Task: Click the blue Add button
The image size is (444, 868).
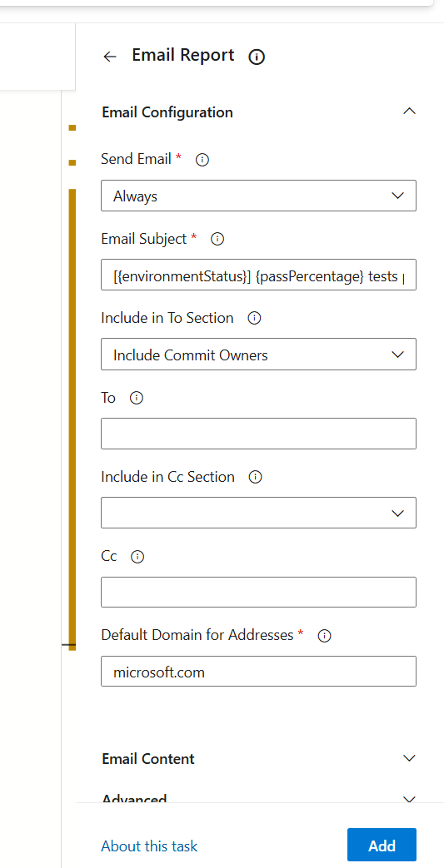Action: click(x=382, y=846)
